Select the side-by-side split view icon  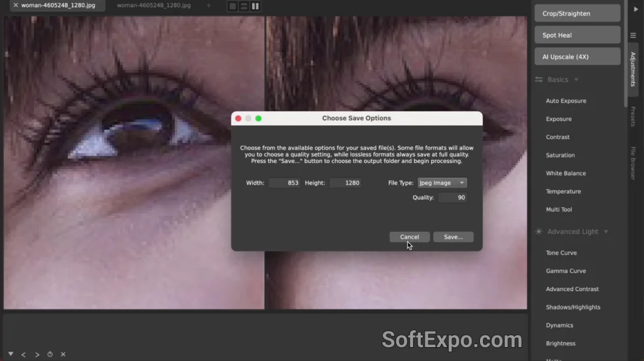[x=255, y=6]
